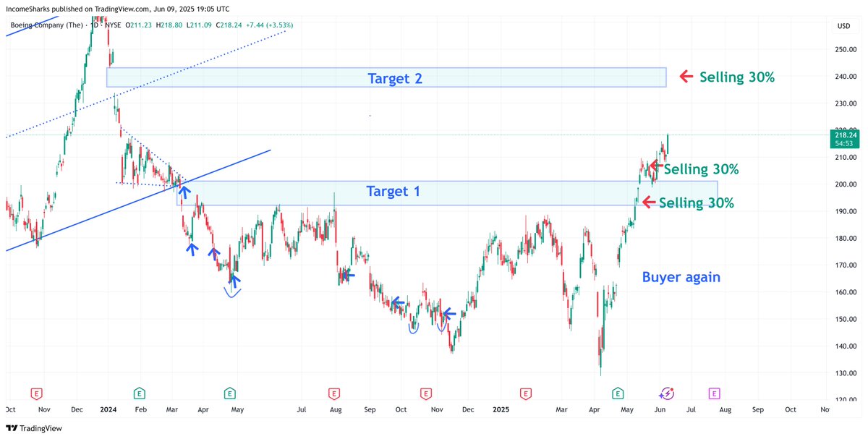Click the 160.00 price axis label

[846, 292]
